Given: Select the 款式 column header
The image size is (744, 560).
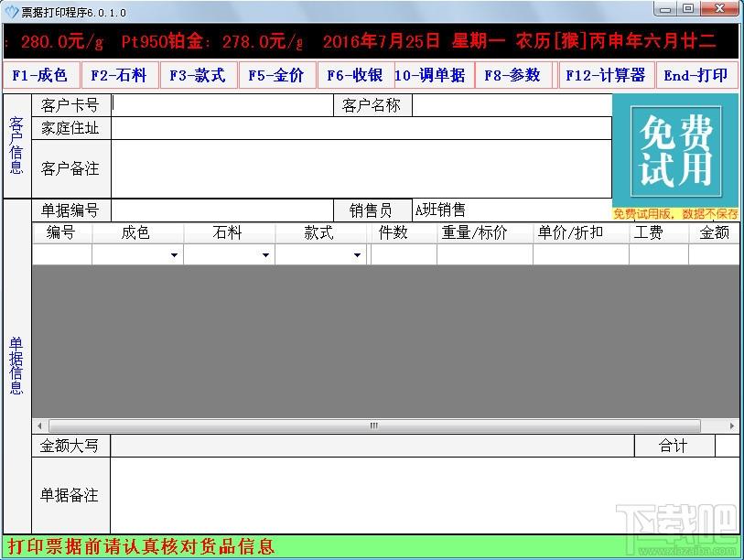Looking at the screenshot, I should (x=321, y=232).
